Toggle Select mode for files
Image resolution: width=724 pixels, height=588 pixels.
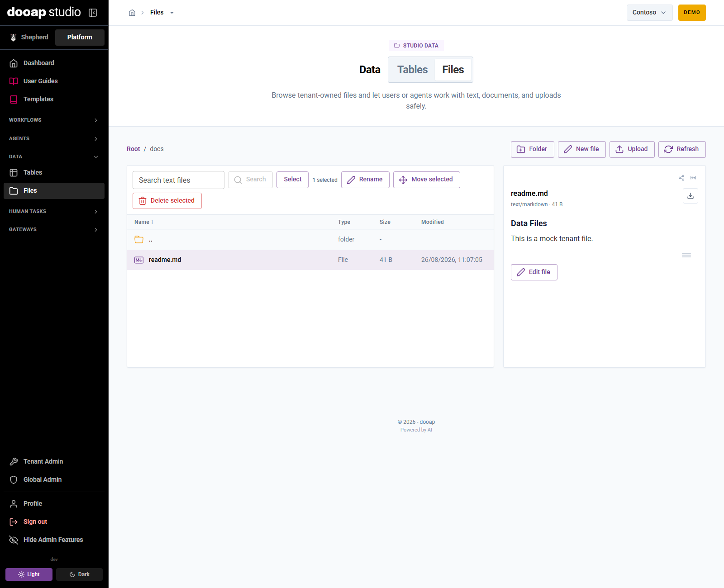coord(292,180)
